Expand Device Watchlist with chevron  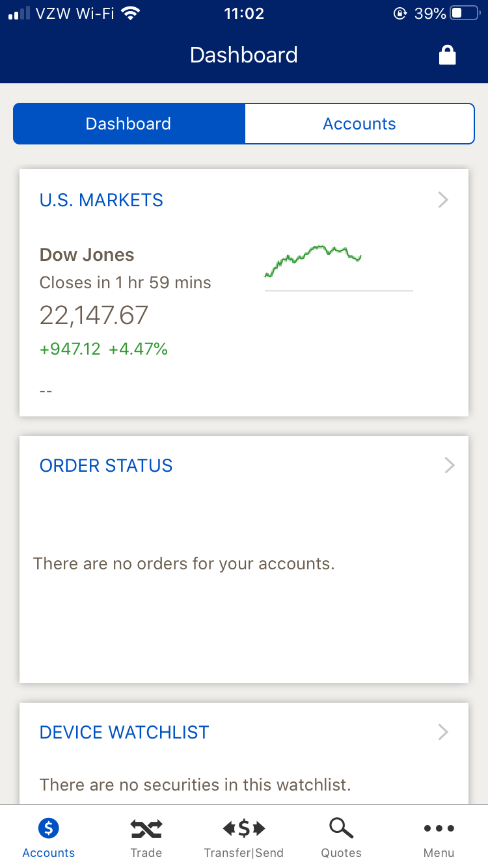click(x=443, y=732)
